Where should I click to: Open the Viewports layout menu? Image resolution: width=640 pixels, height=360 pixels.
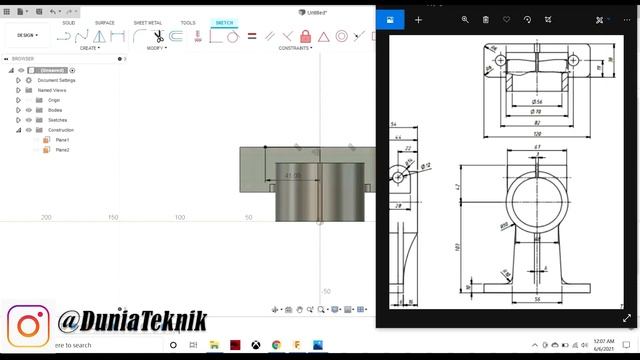coord(361,309)
